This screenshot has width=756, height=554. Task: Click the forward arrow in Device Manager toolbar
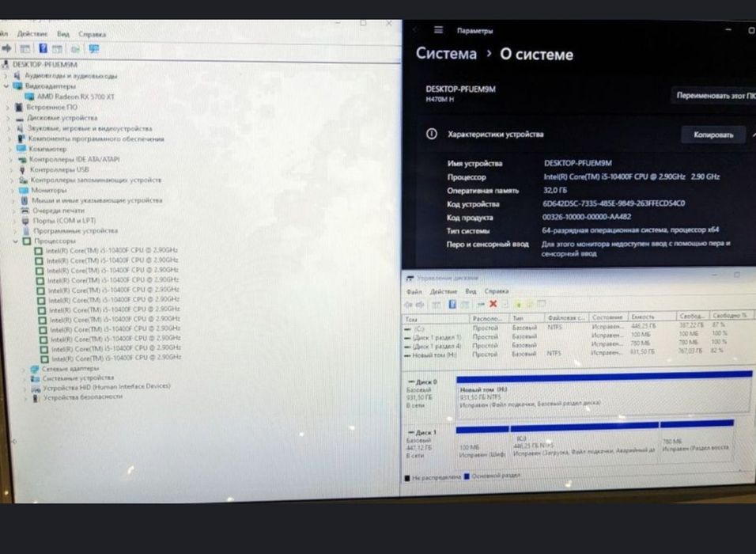point(6,48)
